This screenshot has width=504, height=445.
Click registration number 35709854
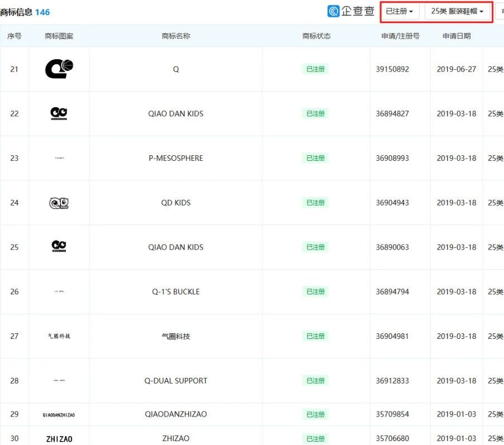[x=392, y=414]
